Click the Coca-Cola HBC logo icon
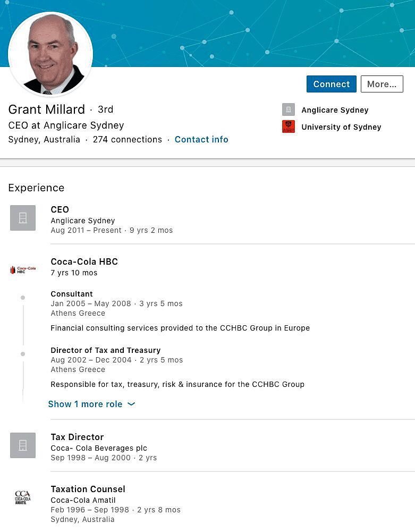Screen dimensions: 415x532 tap(23, 269)
